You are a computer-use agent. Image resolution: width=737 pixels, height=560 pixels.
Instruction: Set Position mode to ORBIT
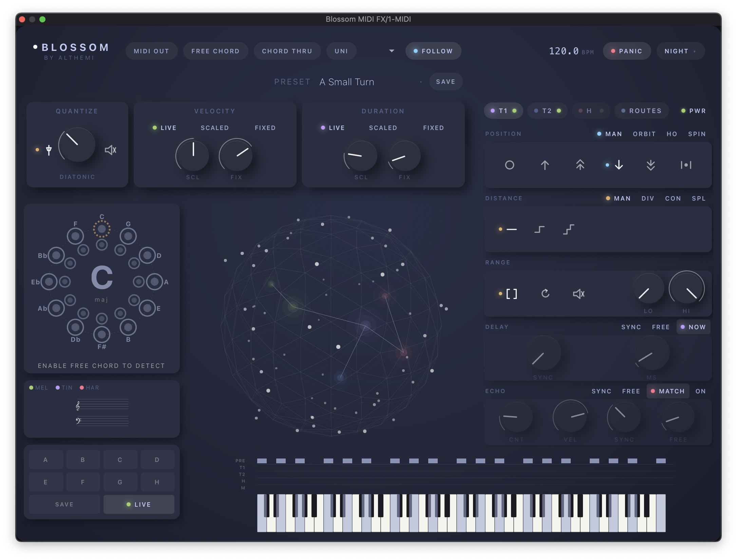click(644, 134)
